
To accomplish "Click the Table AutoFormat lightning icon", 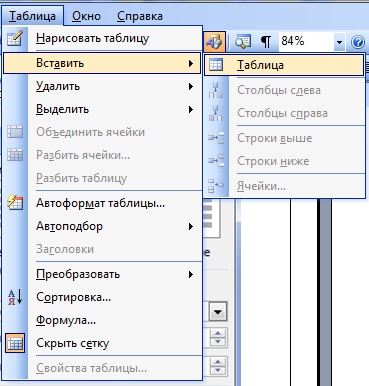I will (x=15, y=203).
